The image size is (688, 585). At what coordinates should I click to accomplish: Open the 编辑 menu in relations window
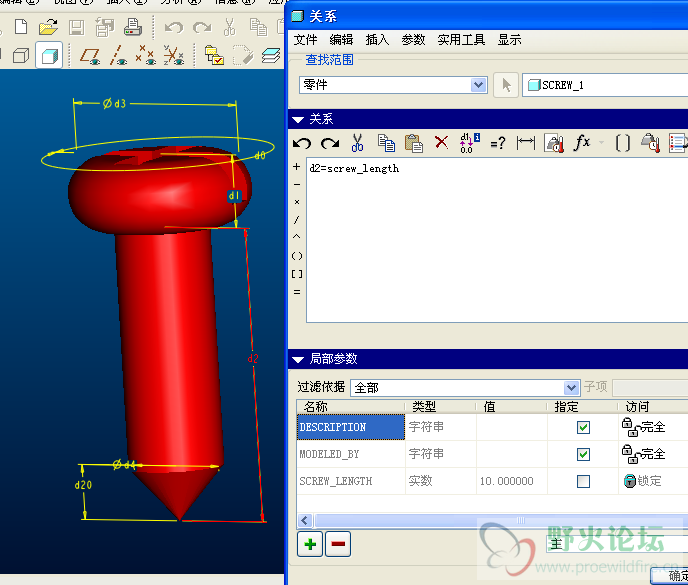click(x=341, y=40)
